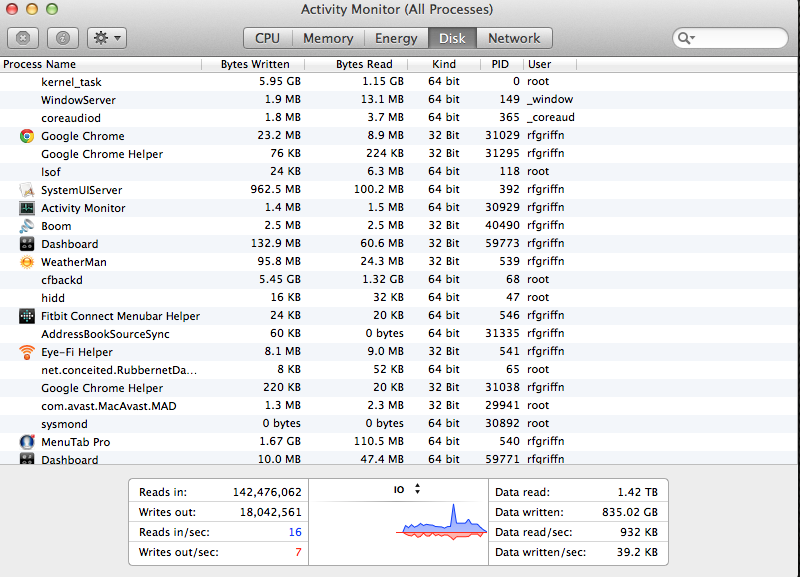The image size is (800, 577).
Task: Click the search field
Action: click(x=730, y=38)
